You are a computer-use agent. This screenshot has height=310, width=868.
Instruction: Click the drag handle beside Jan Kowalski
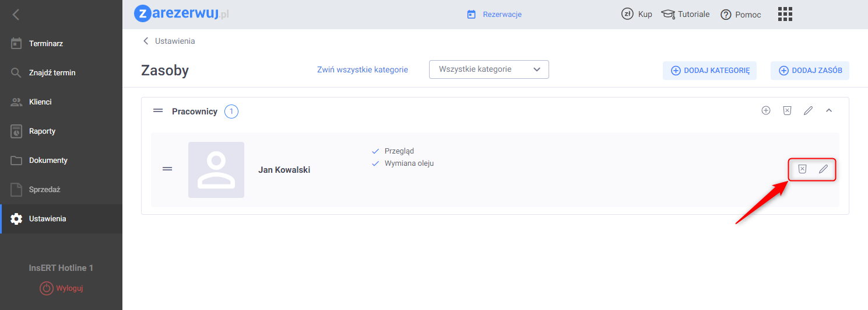point(167,169)
